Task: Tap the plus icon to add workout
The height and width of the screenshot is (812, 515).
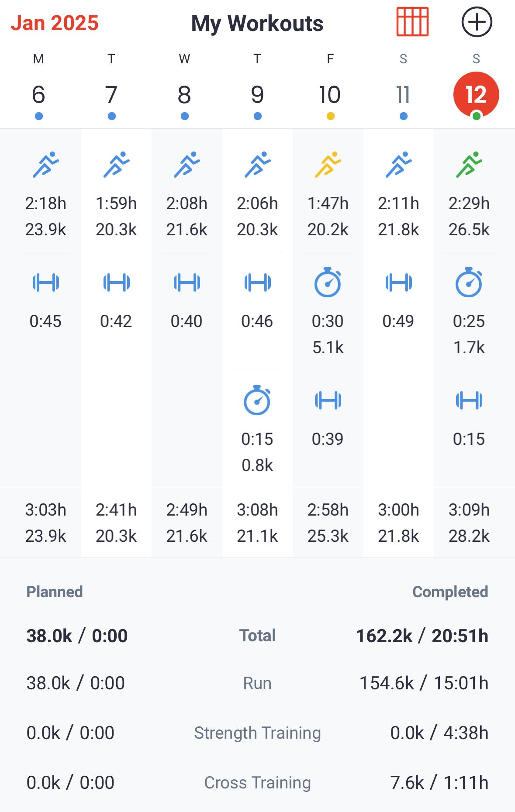Action: tap(477, 22)
